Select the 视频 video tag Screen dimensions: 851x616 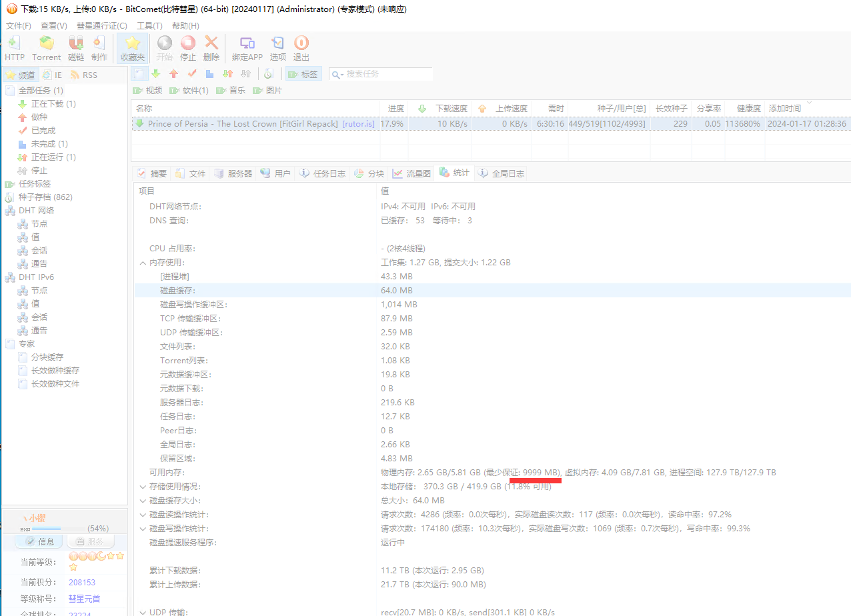(x=147, y=91)
